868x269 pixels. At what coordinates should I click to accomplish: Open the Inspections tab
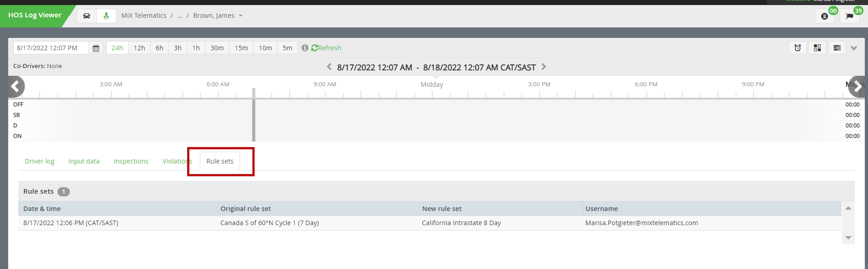pos(131,161)
